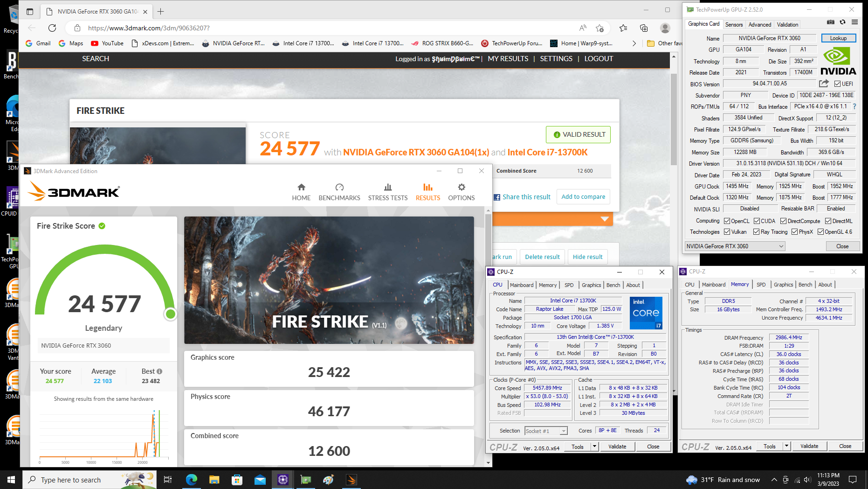Toggle DirectML checkbox
Screen dimensions: 868x489
(x=828, y=221)
